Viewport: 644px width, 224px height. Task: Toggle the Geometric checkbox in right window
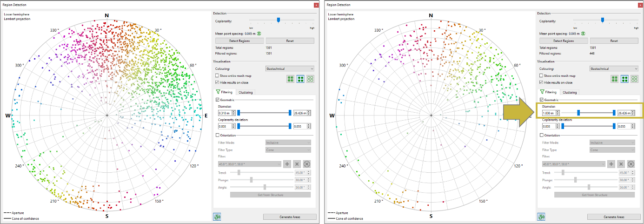point(542,100)
